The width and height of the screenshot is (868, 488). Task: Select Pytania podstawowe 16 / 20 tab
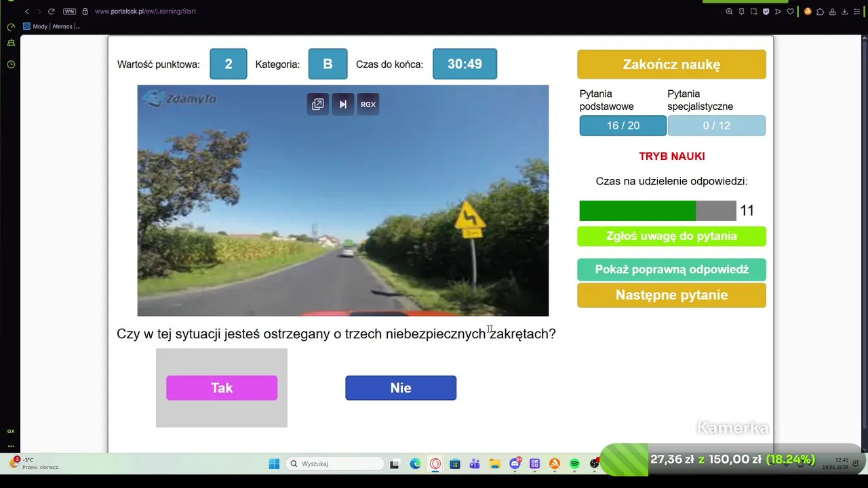pos(623,125)
